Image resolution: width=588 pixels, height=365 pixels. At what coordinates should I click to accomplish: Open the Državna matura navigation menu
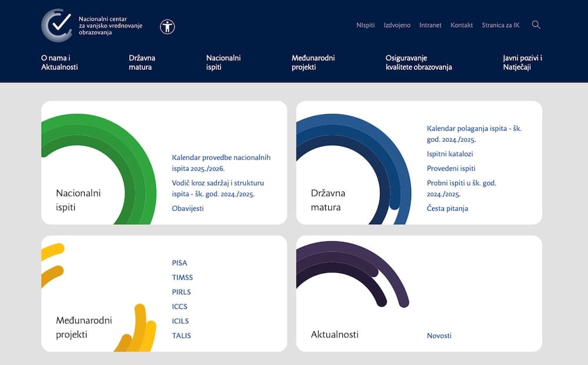click(x=142, y=62)
